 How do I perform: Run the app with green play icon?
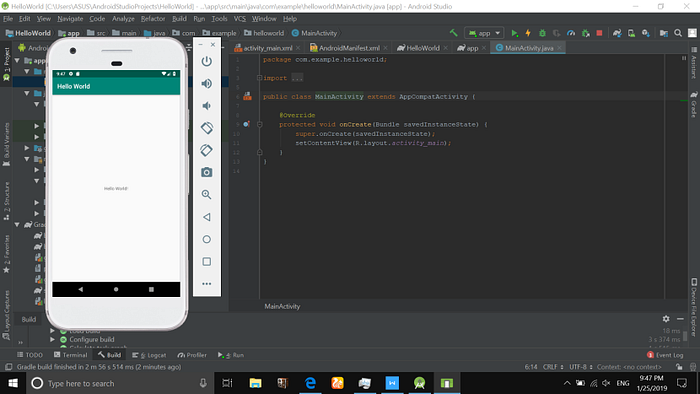tap(515, 33)
